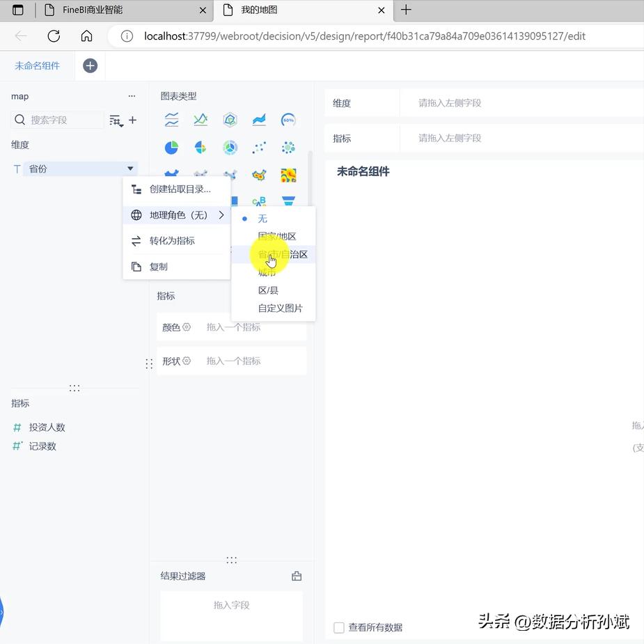The height and width of the screenshot is (644, 644).
Task: Switch to the 我的地图 browser tab
Action: [260, 10]
